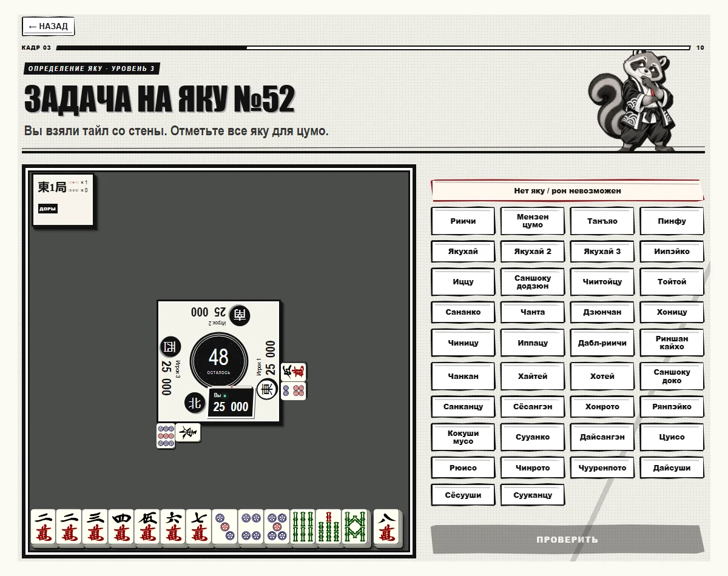Go back with the НАЗАД button
Viewport: 728px width, 576px height.
pos(49,27)
